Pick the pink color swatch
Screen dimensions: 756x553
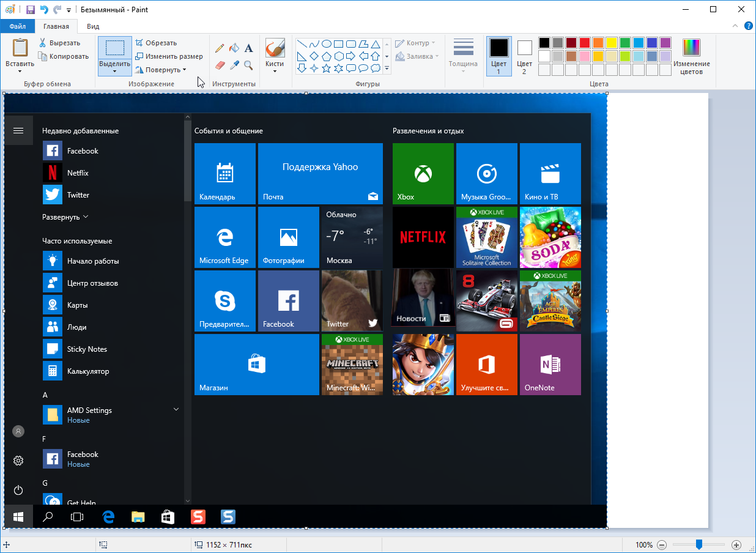[584, 56]
